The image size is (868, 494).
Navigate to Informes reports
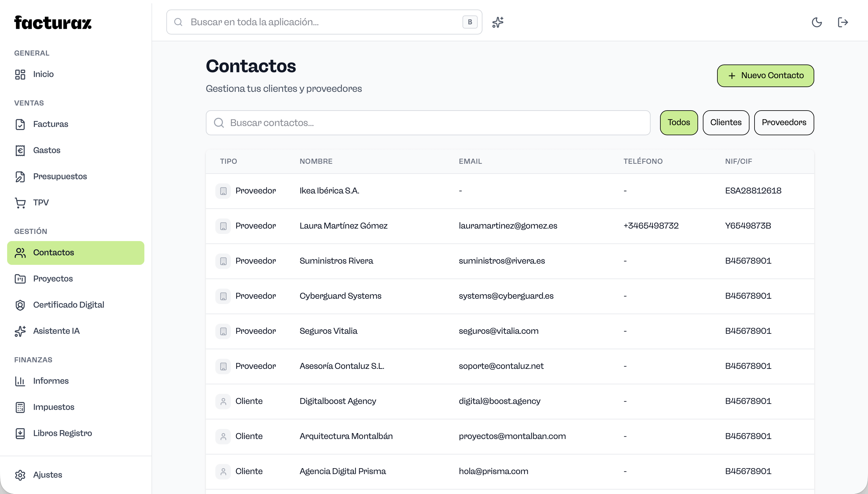51,381
